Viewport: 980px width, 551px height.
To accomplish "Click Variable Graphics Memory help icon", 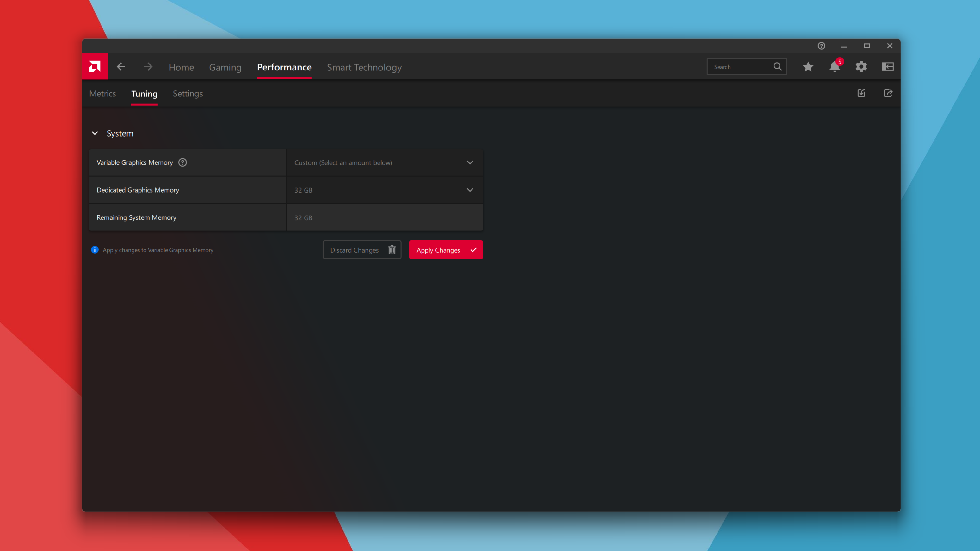I will tap(182, 162).
